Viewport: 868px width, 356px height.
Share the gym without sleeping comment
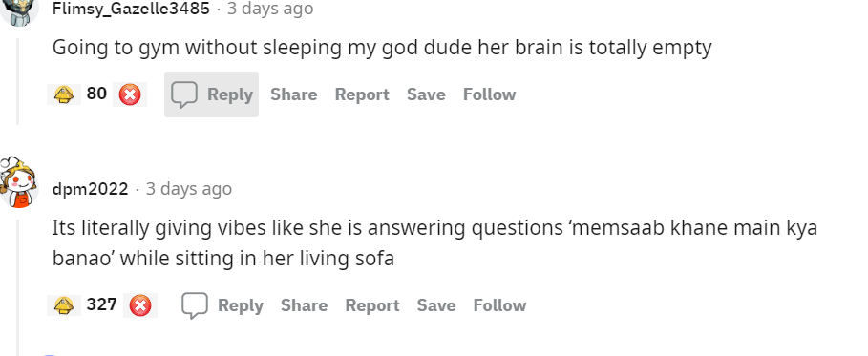click(x=294, y=94)
